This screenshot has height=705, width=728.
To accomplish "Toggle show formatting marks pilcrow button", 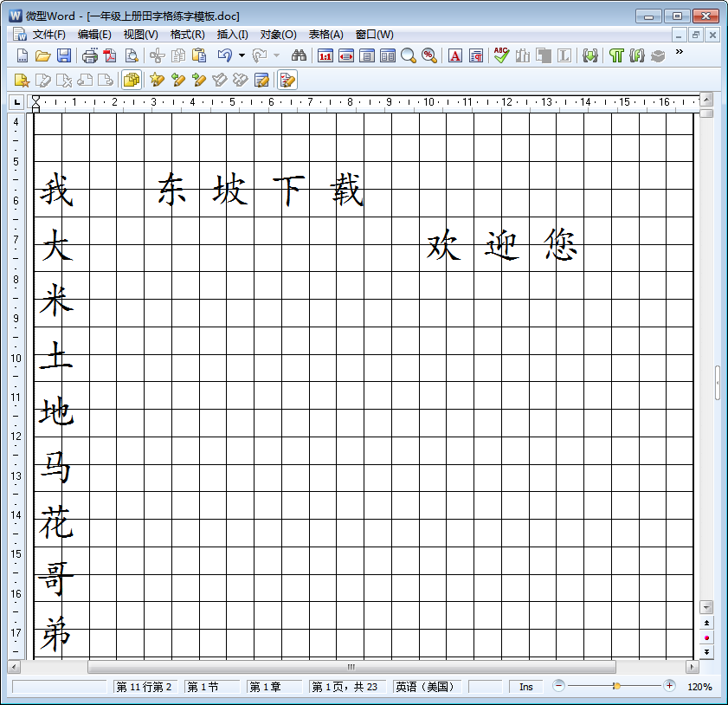I will [x=616, y=55].
